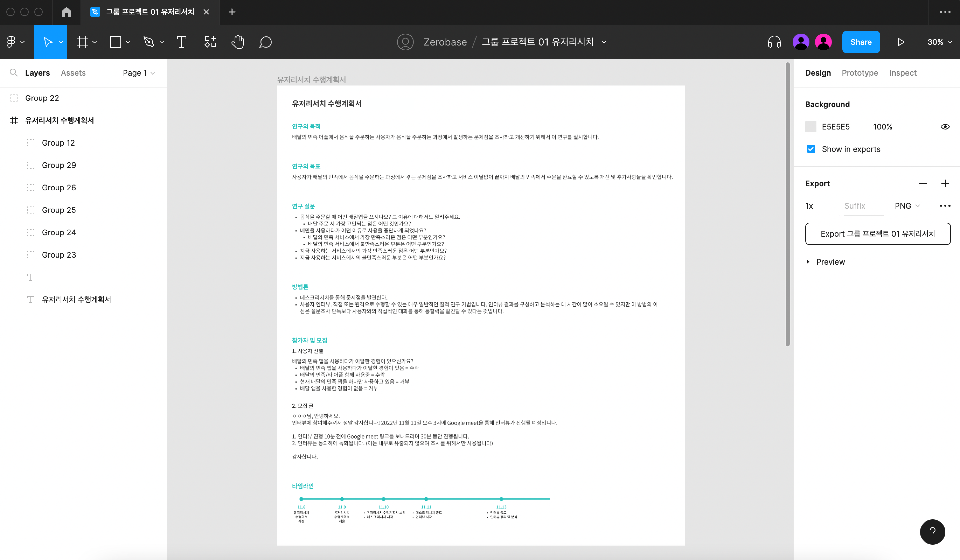
Task: Open layer search magnifier icon
Action: pos(13,72)
